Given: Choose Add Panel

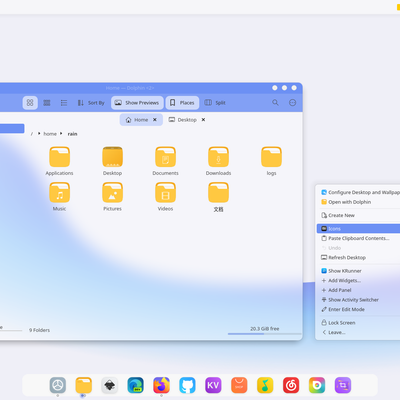Looking at the screenshot, I should [x=359, y=290].
